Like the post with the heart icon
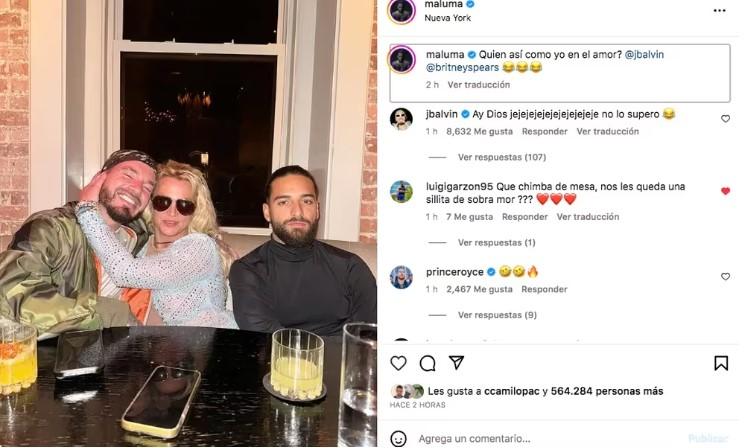This screenshot has height=448, width=756. click(398, 363)
